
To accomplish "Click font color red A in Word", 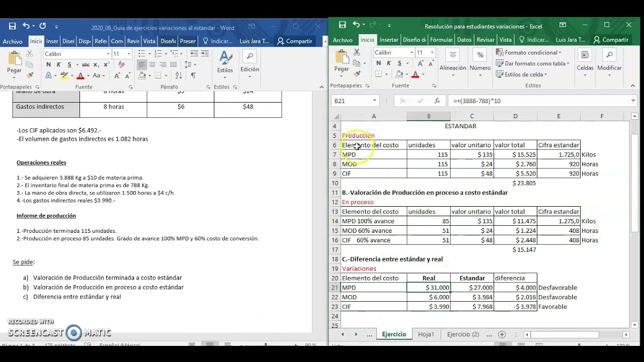I will 80,75.
